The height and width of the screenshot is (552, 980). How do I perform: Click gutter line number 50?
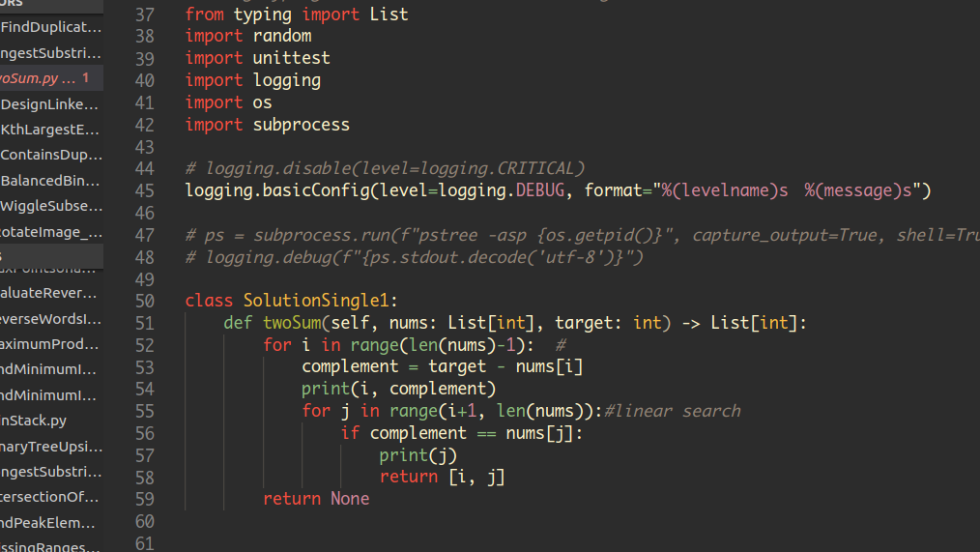(x=145, y=302)
